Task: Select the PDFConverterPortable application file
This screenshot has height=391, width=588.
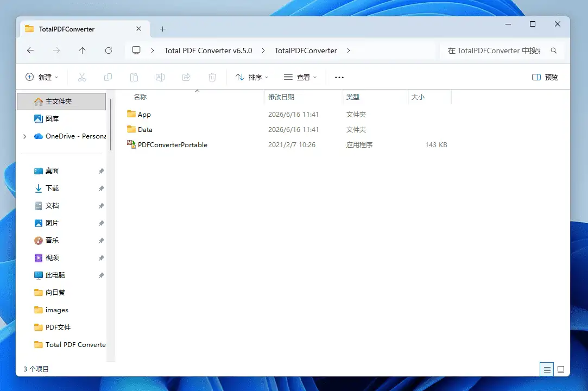Action: pyautogui.click(x=172, y=145)
